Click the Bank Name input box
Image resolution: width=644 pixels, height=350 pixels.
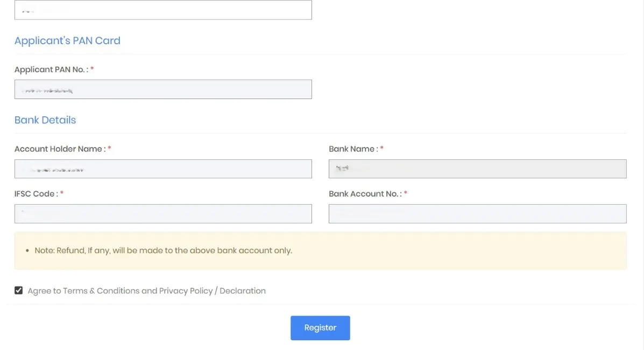tap(477, 169)
